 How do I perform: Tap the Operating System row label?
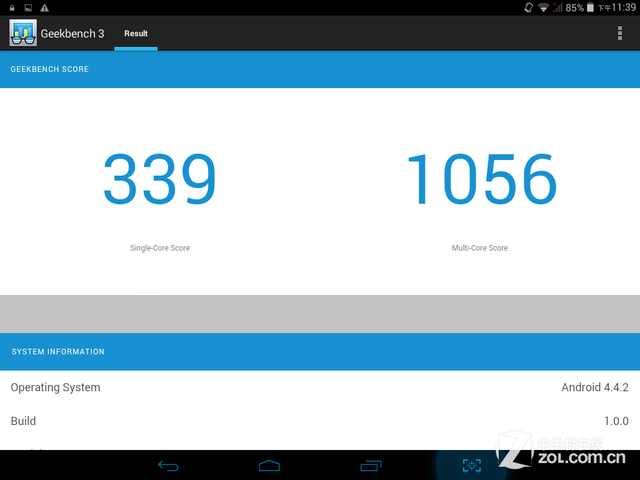pos(55,387)
